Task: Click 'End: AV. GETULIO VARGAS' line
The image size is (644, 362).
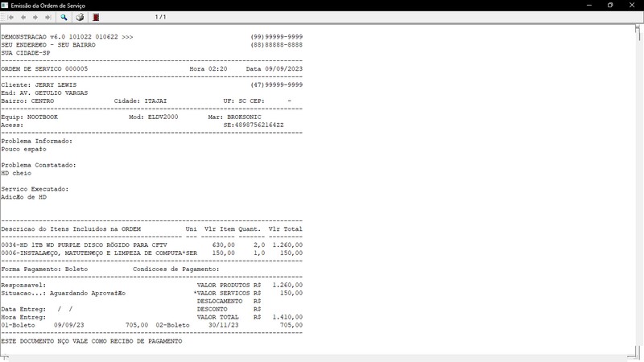Action: [44, 93]
